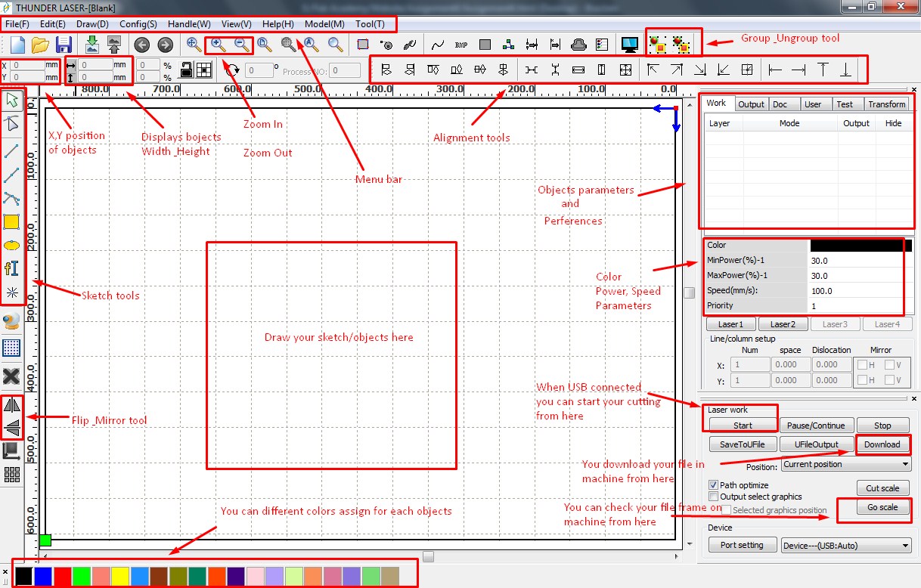Click the Ungroup tool icon
Screen dimensions: 921x588
click(x=683, y=45)
